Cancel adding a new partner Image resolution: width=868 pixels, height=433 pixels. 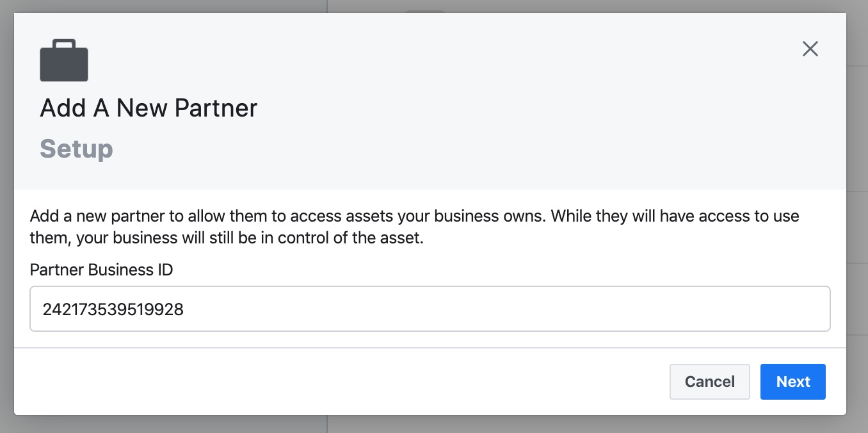click(710, 382)
